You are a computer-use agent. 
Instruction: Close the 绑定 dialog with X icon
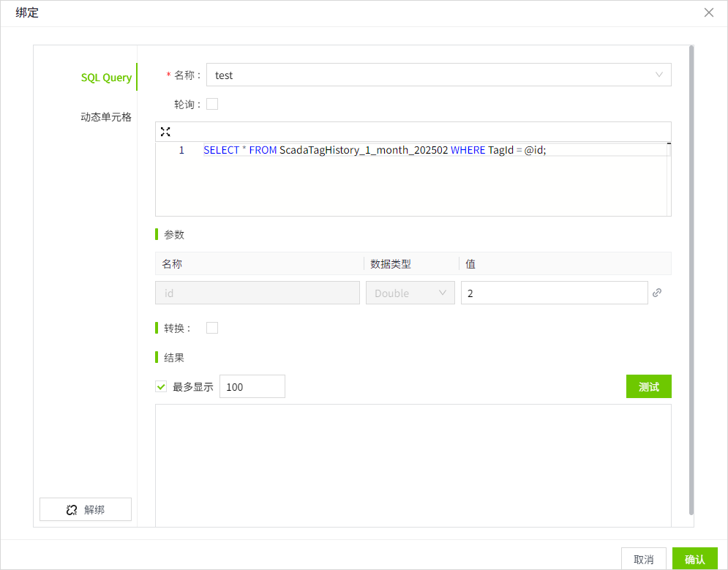(708, 12)
